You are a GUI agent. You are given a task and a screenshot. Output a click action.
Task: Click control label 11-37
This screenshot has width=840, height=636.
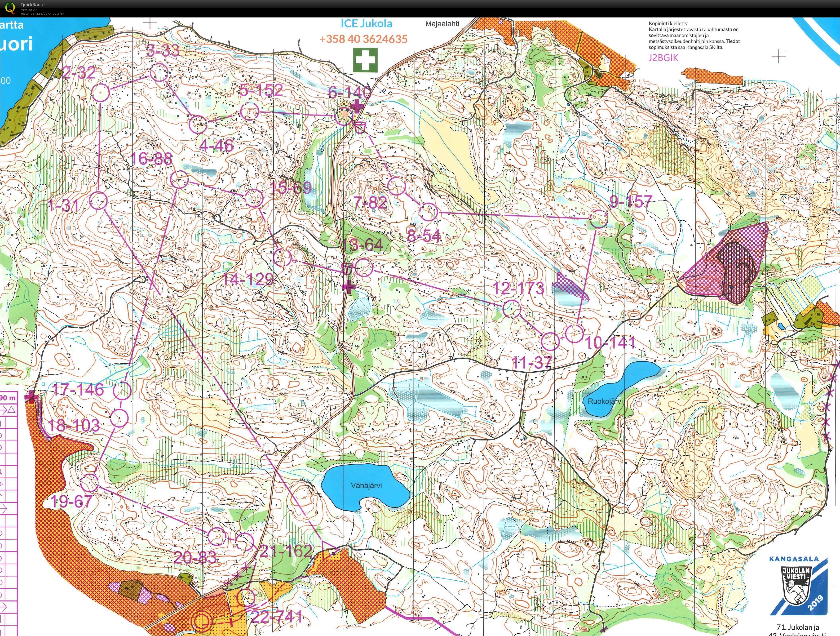(x=532, y=363)
